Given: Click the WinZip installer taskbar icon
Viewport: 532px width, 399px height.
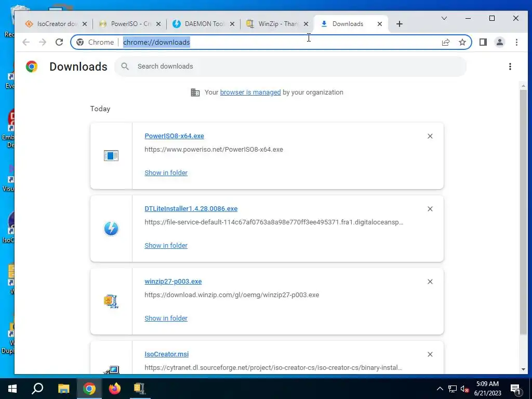Looking at the screenshot, I should [x=139, y=389].
